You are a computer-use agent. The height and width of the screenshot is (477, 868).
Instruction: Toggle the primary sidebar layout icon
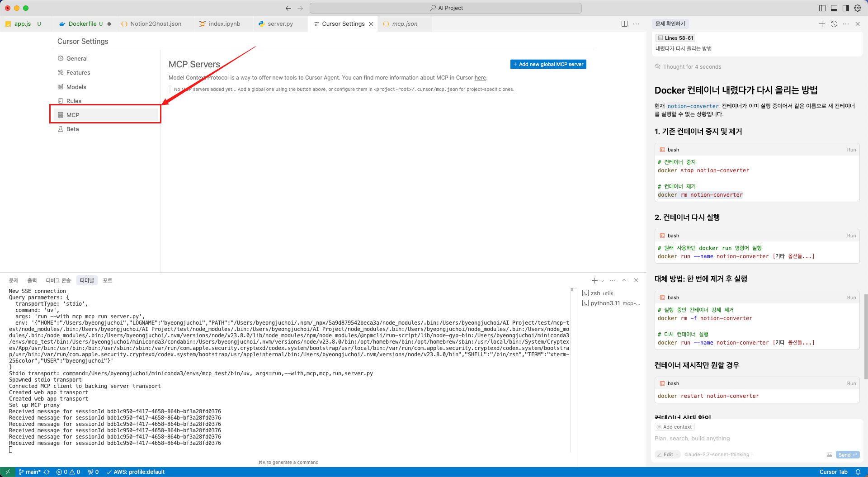[x=822, y=8]
